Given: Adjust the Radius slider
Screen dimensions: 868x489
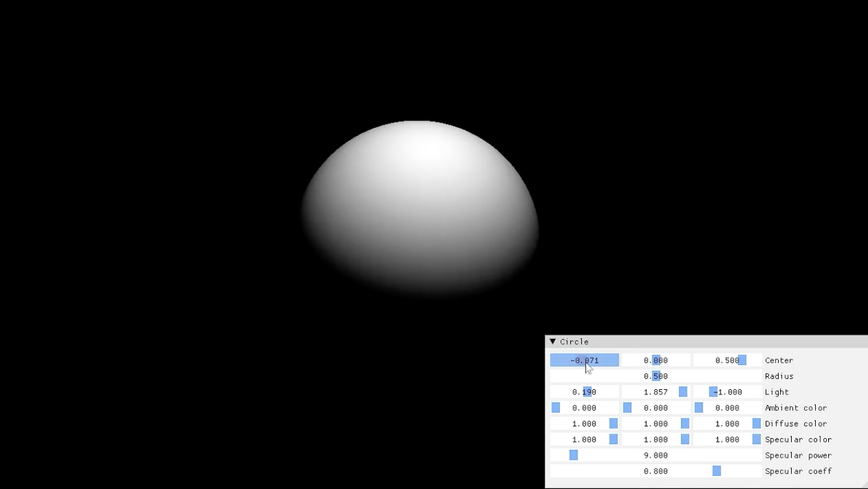Looking at the screenshot, I should point(656,376).
